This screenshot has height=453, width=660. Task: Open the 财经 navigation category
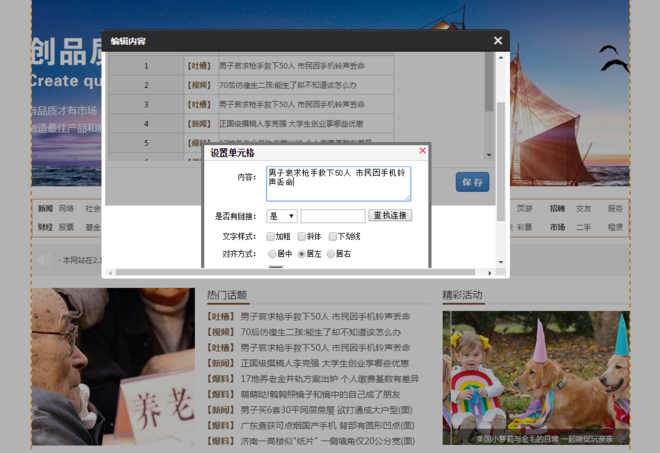point(45,227)
